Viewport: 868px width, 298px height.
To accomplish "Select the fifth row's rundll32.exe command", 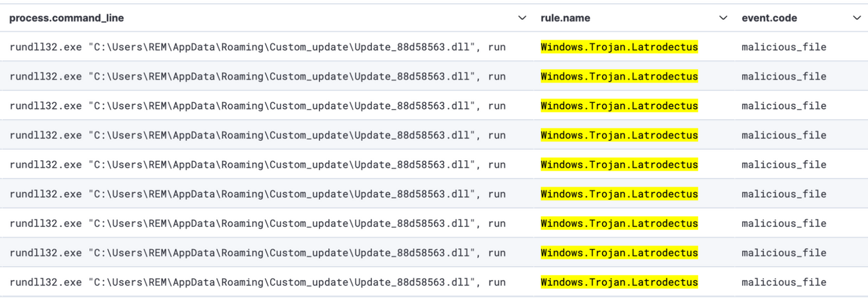I will pyautogui.click(x=257, y=165).
